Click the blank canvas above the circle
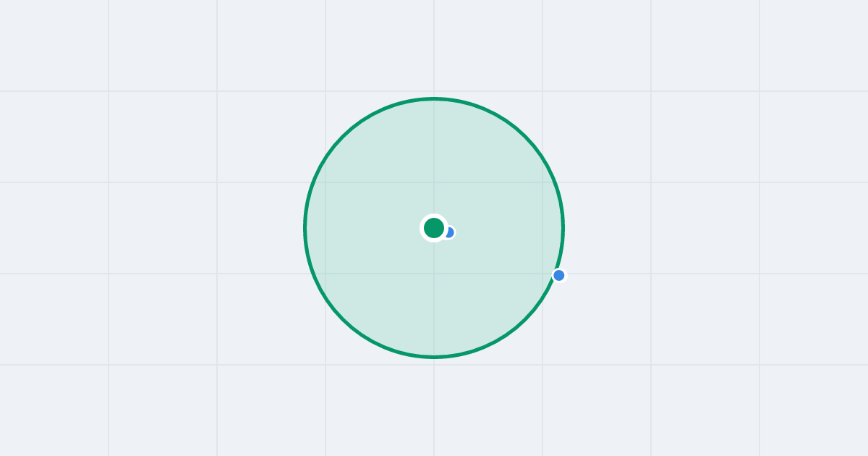The height and width of the screenshot is (456, 868). point(434,46)
